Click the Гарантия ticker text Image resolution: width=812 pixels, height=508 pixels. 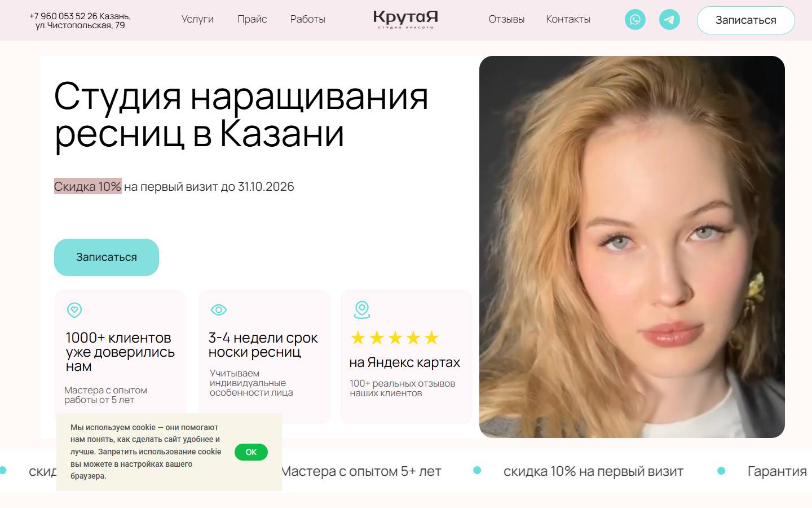point(777,471)
